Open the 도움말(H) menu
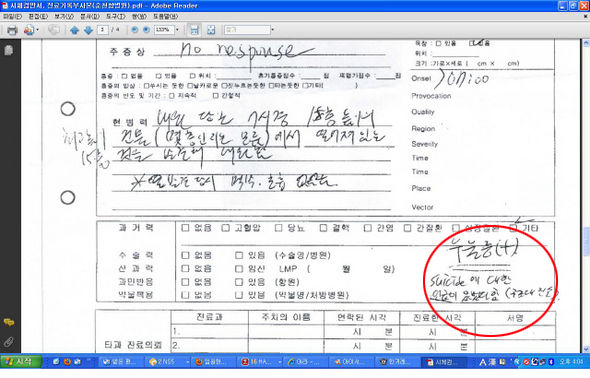590x378 pixels. point(165,17)
